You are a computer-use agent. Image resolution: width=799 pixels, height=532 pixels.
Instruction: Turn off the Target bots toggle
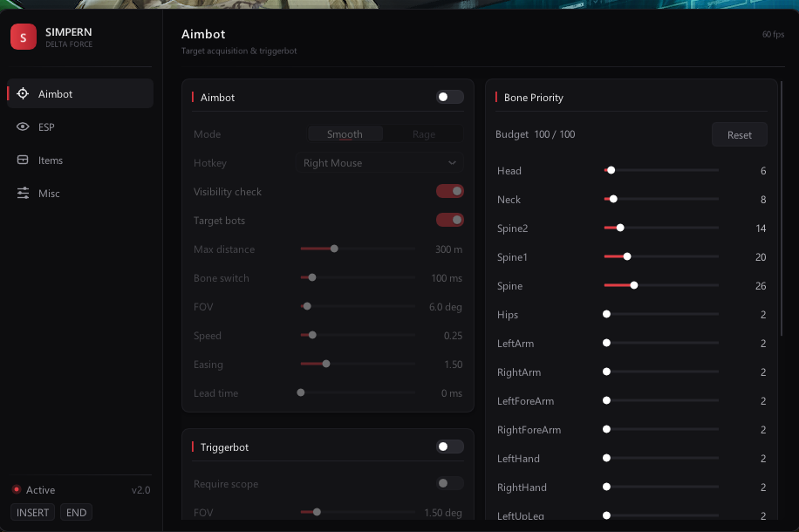tap(450, 220)
